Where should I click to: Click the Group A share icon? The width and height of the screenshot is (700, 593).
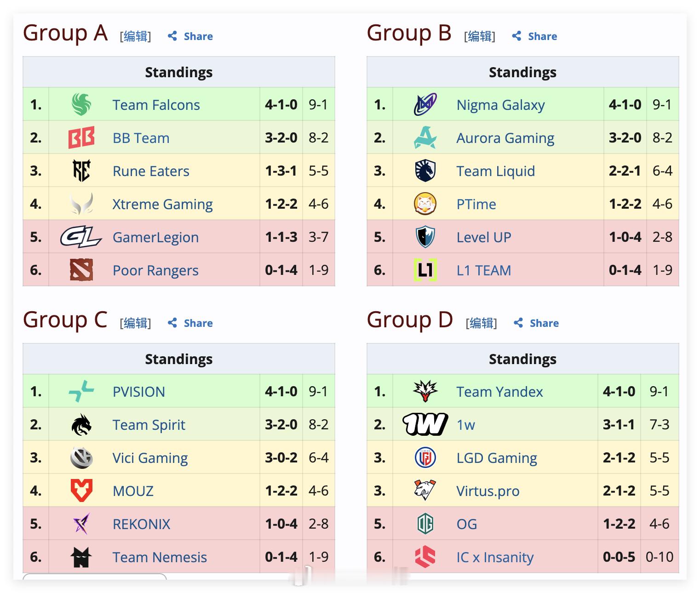(x=172, y=36)
